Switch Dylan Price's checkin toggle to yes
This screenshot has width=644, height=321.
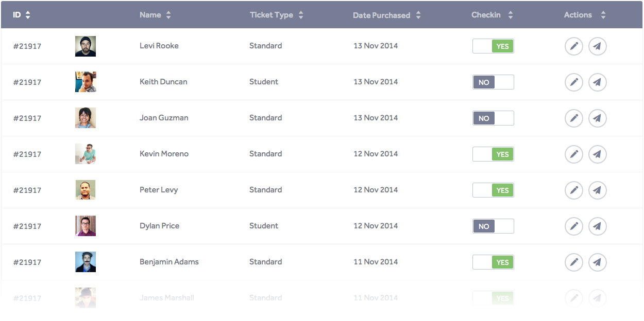[493, 226]
